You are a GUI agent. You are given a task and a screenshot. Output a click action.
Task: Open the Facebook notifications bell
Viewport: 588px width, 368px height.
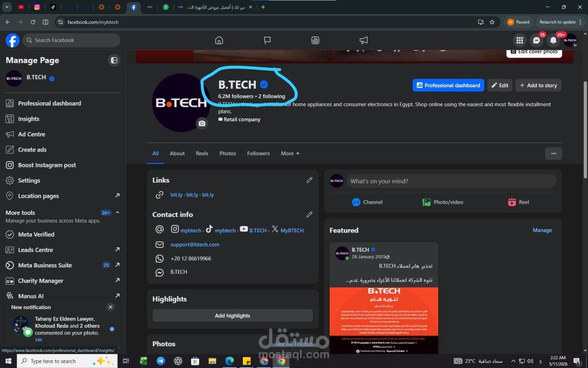coord(553,40)
